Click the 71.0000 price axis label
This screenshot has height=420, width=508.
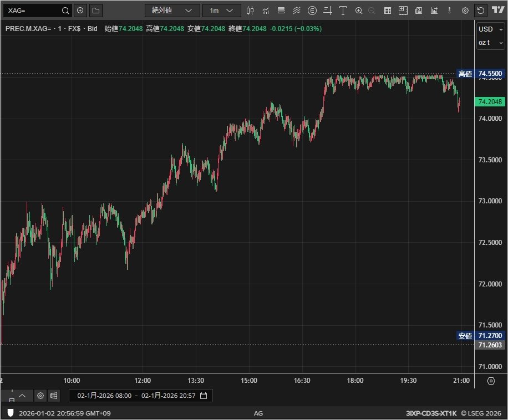[x=490, y=367]
